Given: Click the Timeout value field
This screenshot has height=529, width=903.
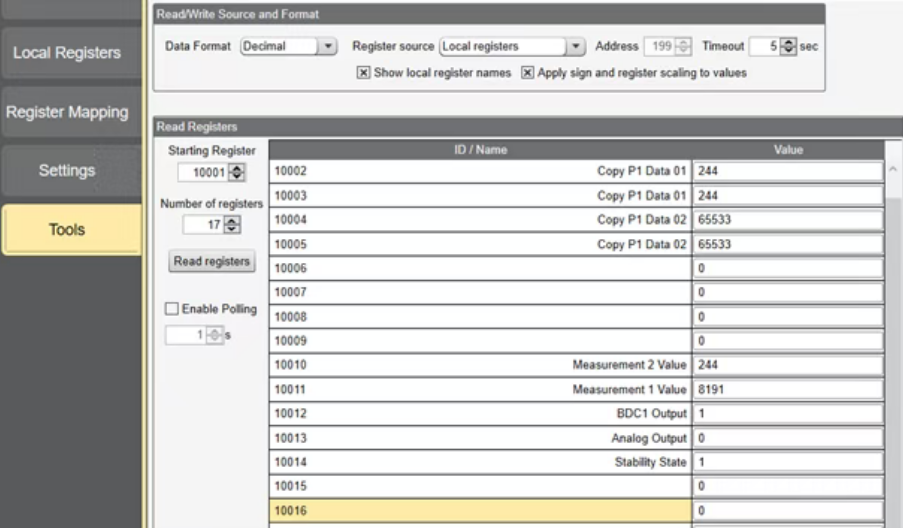Looking at the screenshot, I should [x=765, y=47].
